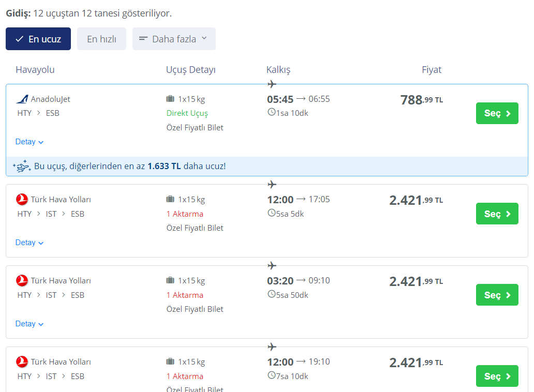
Task: Click the clock icon beside 1sa 10dk
Action: (x=271, y=112)
